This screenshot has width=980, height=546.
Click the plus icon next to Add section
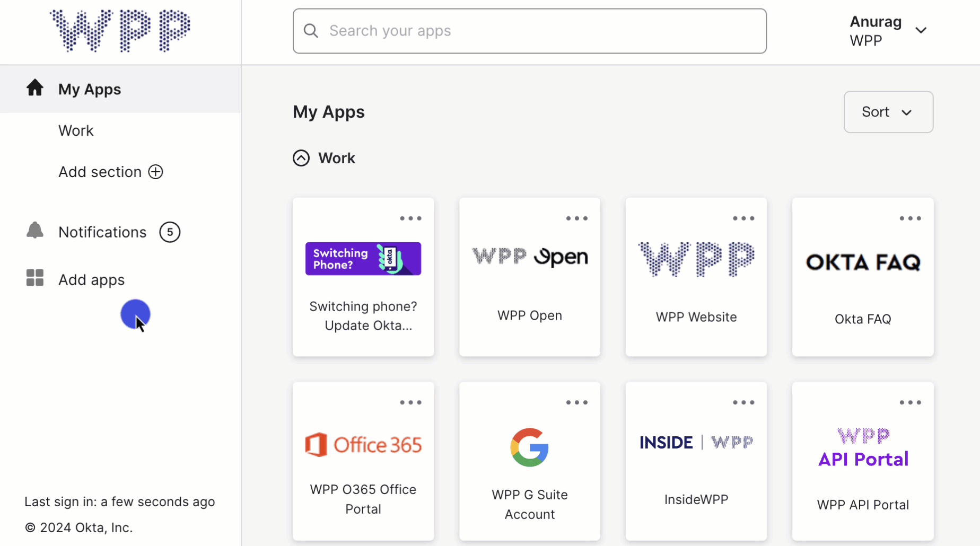(155, 172)
